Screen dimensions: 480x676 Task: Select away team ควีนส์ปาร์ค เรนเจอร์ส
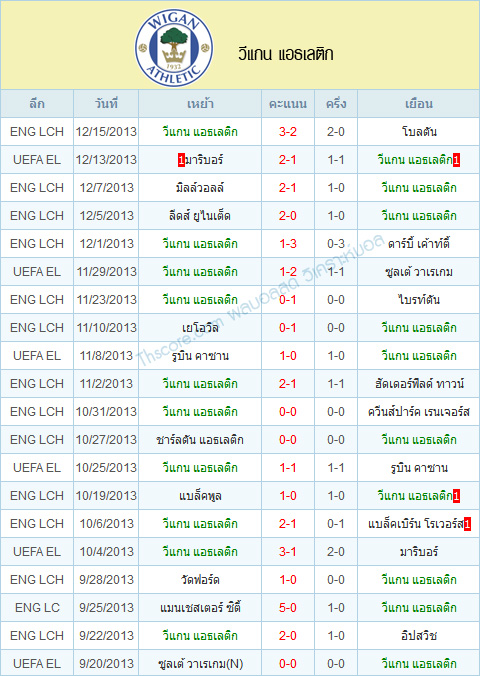pyautogui.click(x=419, y=412)
